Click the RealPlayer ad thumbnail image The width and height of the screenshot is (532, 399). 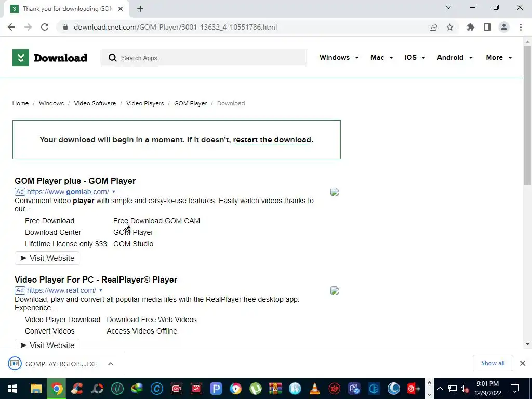pos(335,290)
